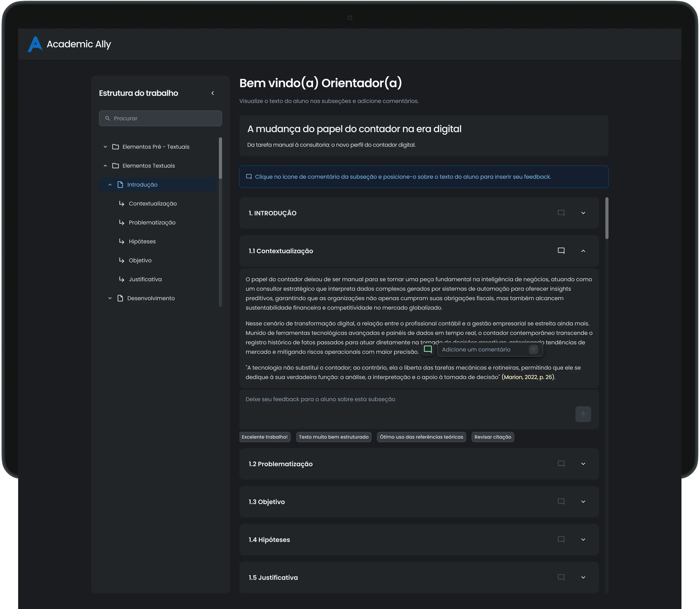Submit subsection feedback with the arrow button
700x609 pixels.
[583, 414]
